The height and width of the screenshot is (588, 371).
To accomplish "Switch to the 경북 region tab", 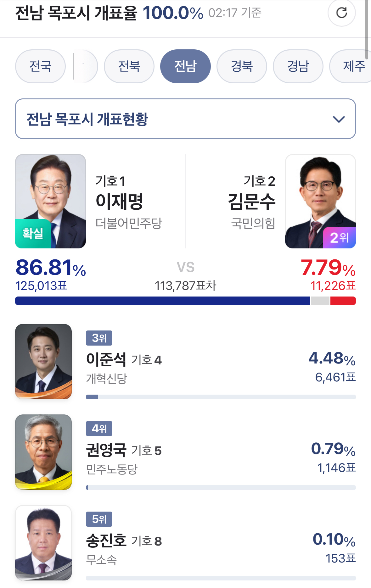I will (x=242, y=66).
